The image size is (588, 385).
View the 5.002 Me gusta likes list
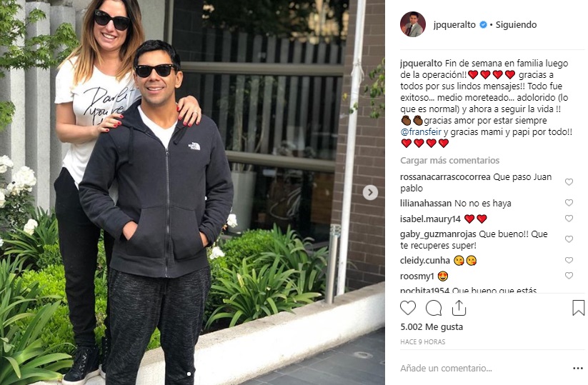(432, 327)
